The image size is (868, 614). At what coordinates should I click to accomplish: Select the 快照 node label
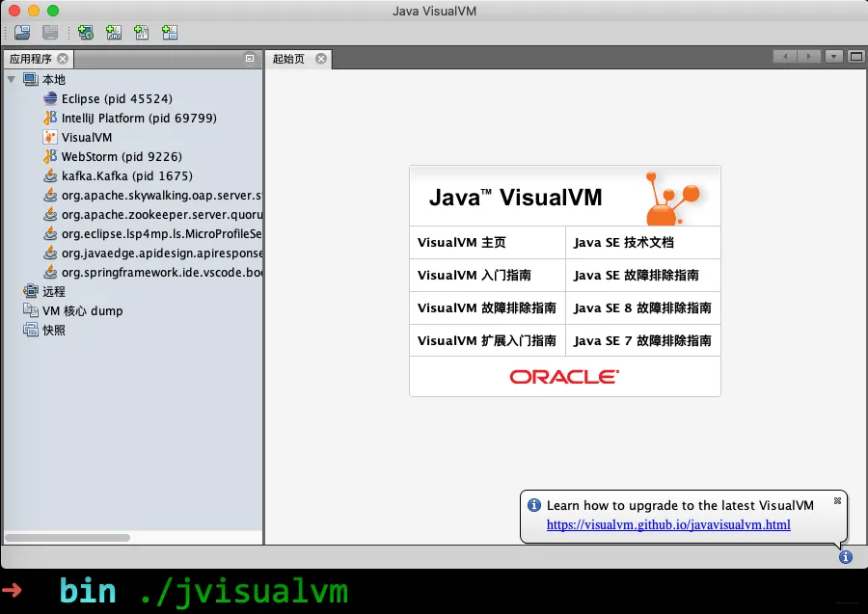54,331
